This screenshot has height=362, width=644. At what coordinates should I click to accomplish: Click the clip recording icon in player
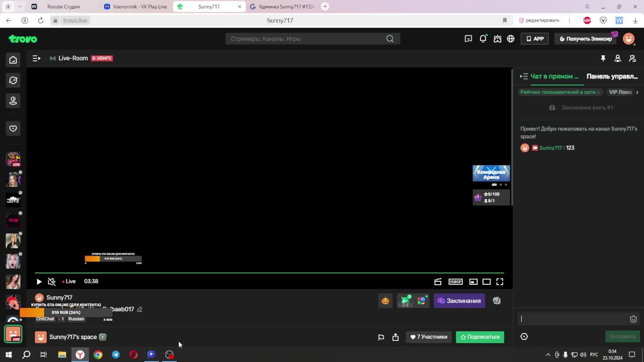[438, 282]
